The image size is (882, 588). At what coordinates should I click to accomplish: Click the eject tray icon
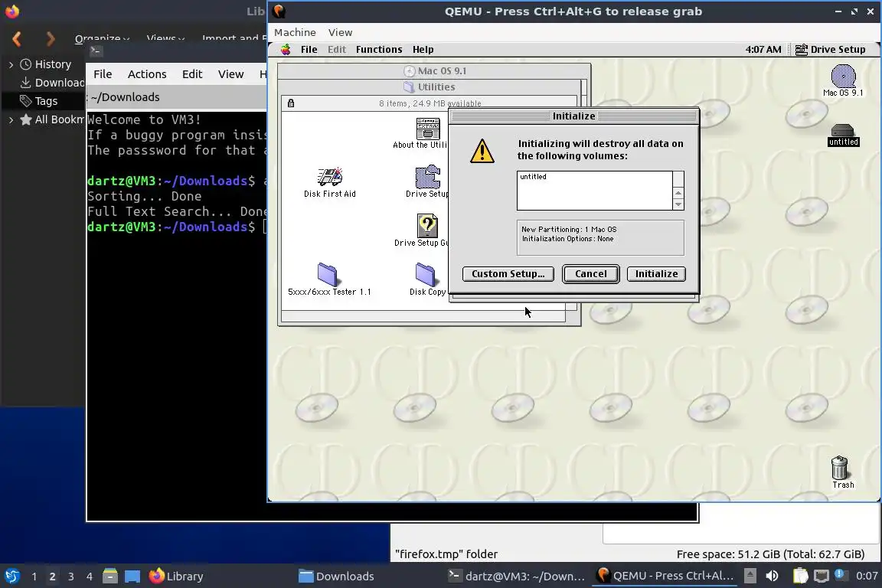[750, 576]
